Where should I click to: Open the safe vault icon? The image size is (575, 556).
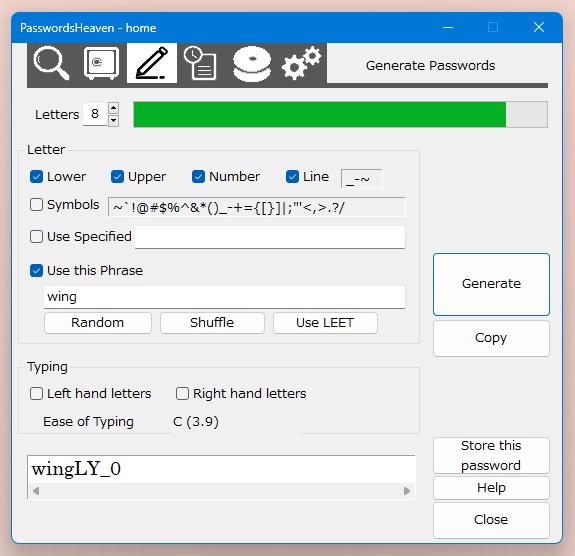101,63
